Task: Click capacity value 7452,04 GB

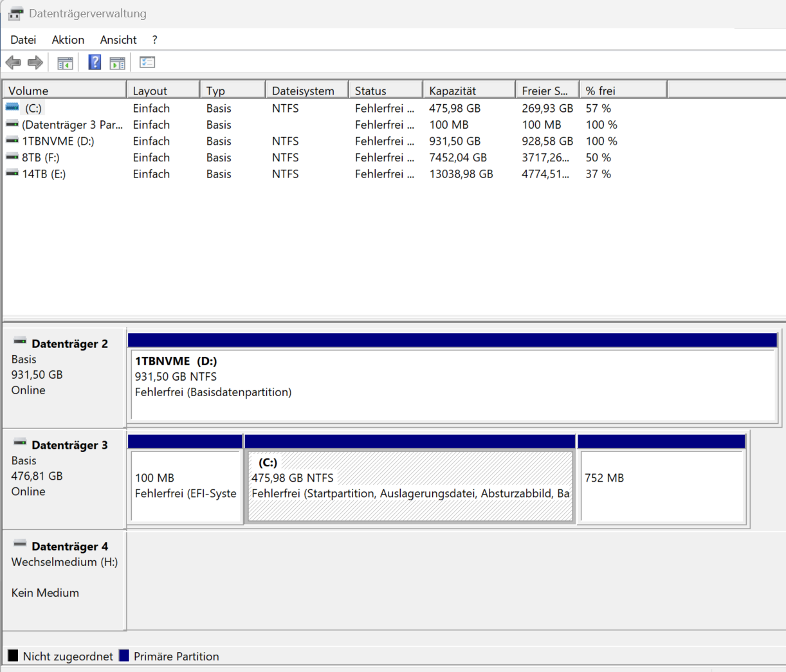Action: 458,158
